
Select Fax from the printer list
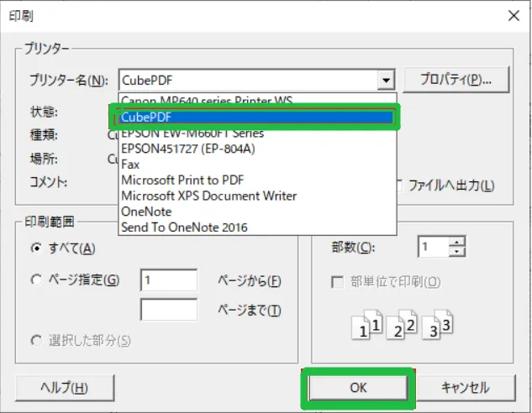(257, 165)
